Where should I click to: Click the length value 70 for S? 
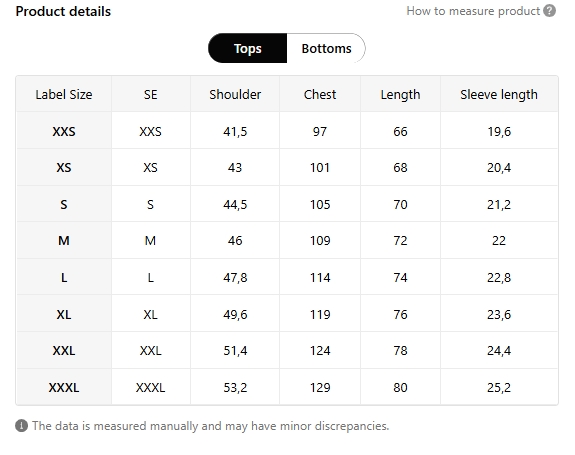(x=400, y=204)
